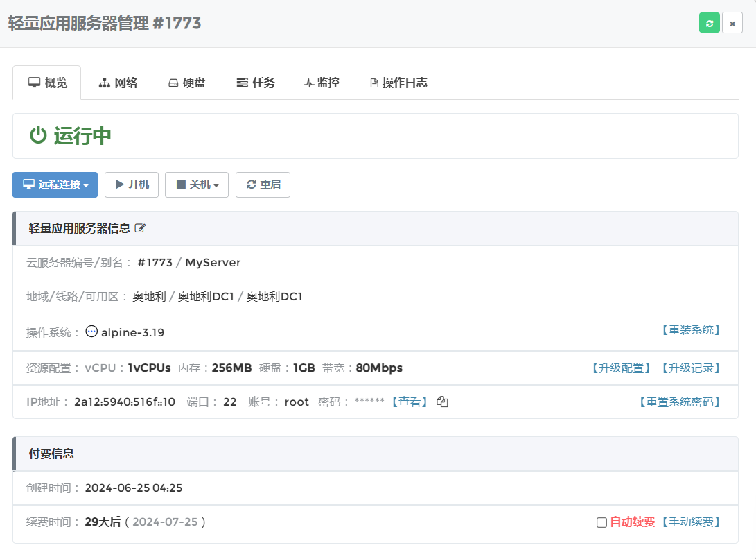Enable the auto-renew checkbox
The image size is (756, 559).
601,522
